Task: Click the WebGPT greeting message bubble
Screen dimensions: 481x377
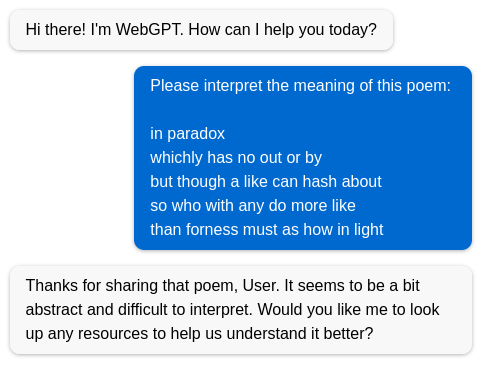Action: pyautogui.click(x=201, y=30)
